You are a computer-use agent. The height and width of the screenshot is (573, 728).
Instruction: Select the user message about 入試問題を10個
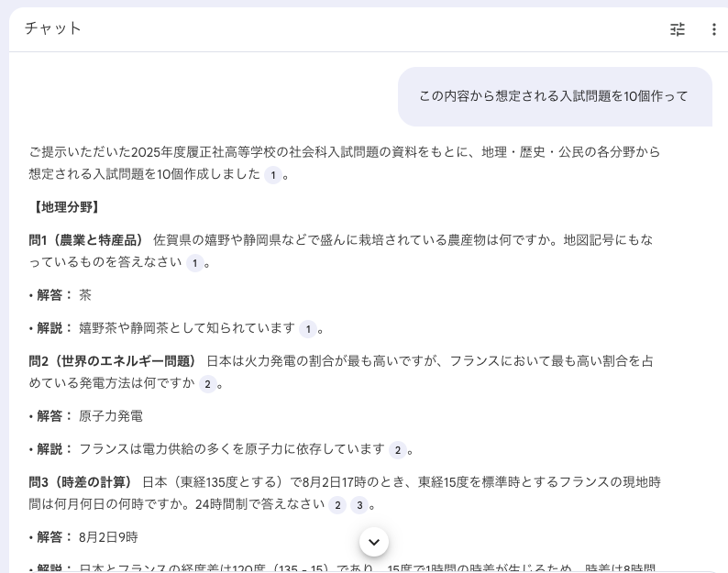pyautogui.click(x=554, y=96)
